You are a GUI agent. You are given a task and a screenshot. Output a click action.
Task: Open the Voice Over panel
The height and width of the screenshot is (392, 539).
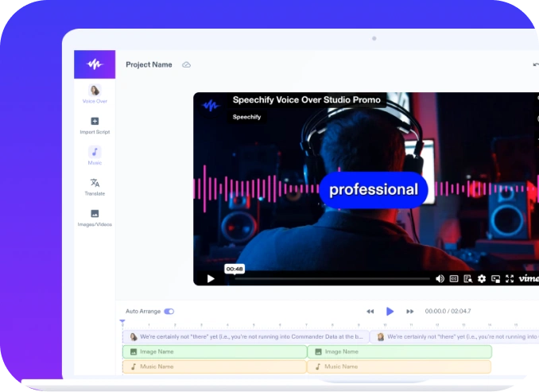coord(95,94)
